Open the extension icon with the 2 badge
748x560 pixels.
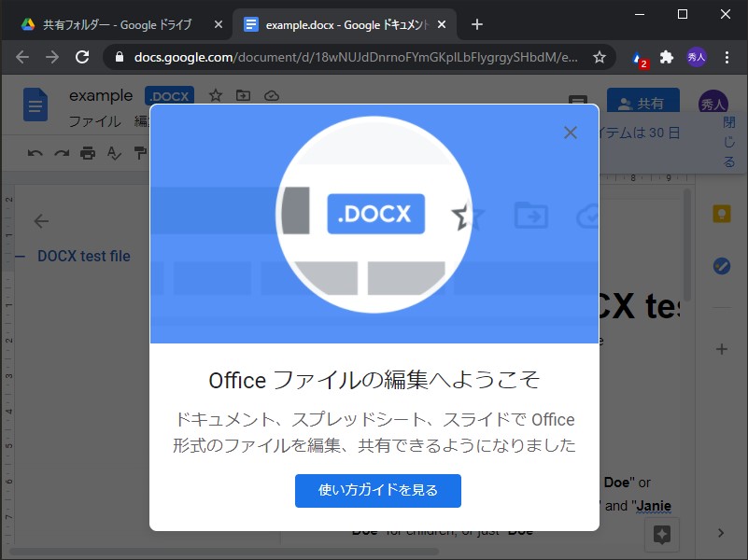pyautogui.click(x=639, y=59)
